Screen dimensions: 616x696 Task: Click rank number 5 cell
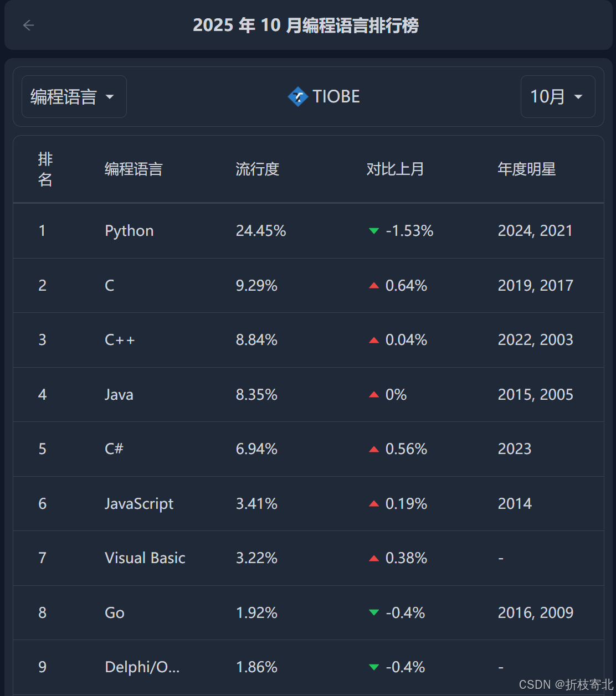[43, 449]
